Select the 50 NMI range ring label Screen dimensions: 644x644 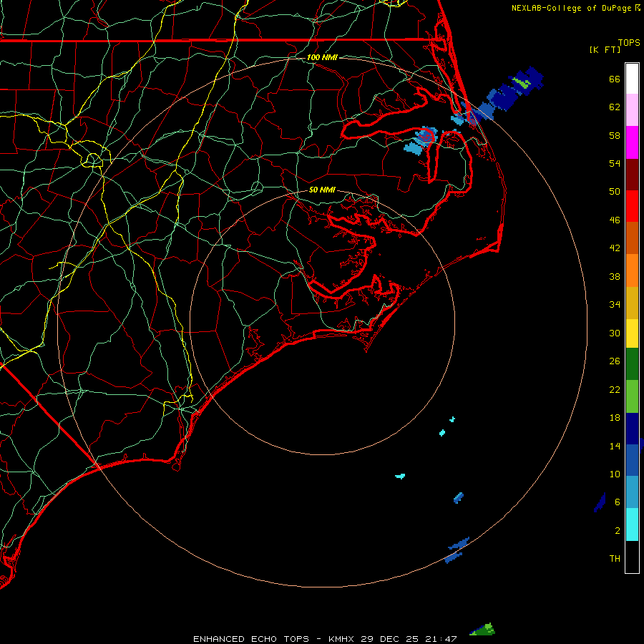pyautogui.click(x=322, y=190)
